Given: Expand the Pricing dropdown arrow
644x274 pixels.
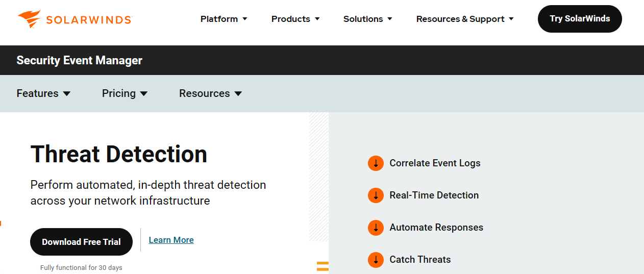Looking at the screenshot, I should (144, 94).
